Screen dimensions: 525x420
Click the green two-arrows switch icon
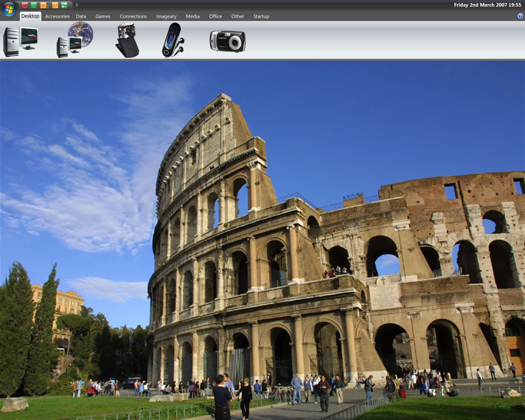(64, 5)
